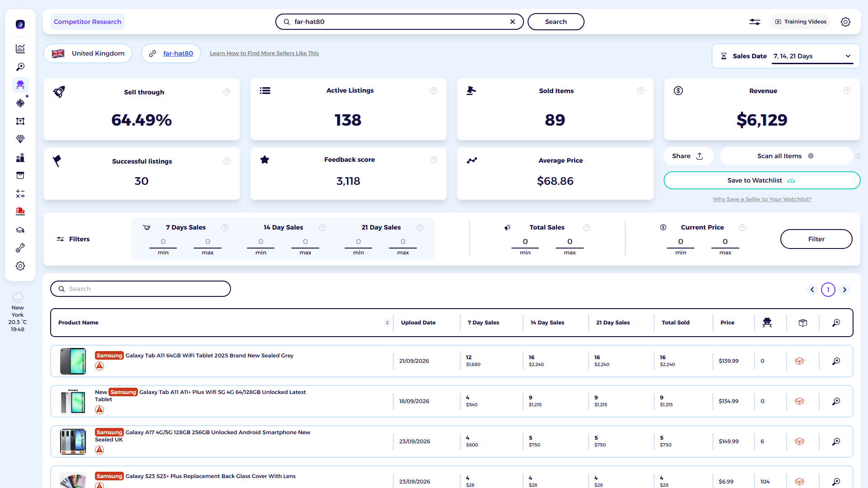Open the graduation cap academy icon

[20, 230]
